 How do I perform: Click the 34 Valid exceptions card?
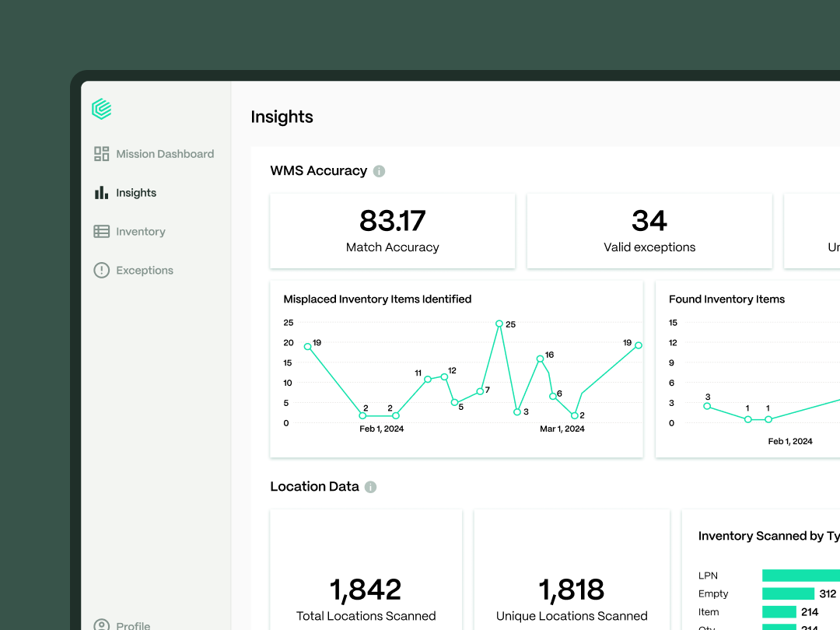(649, 231)
